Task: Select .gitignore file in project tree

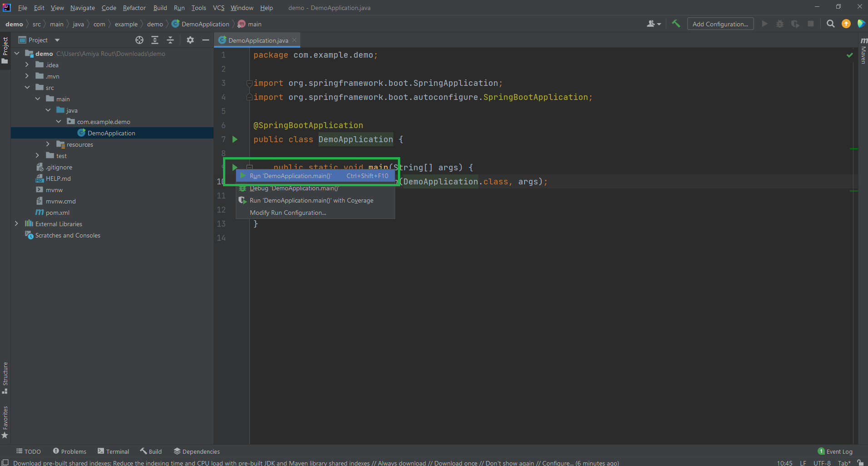Action: pos(54,167)
